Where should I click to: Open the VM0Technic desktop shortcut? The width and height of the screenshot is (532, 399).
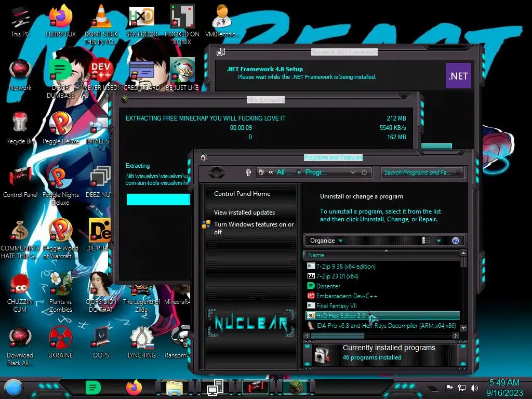click(x=222, y=21)
